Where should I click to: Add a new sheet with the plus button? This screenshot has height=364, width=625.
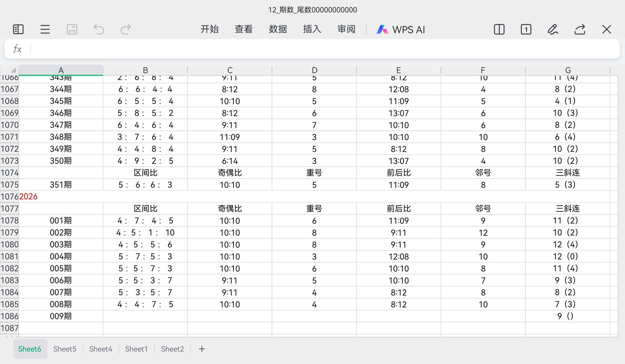pos(202,349)
